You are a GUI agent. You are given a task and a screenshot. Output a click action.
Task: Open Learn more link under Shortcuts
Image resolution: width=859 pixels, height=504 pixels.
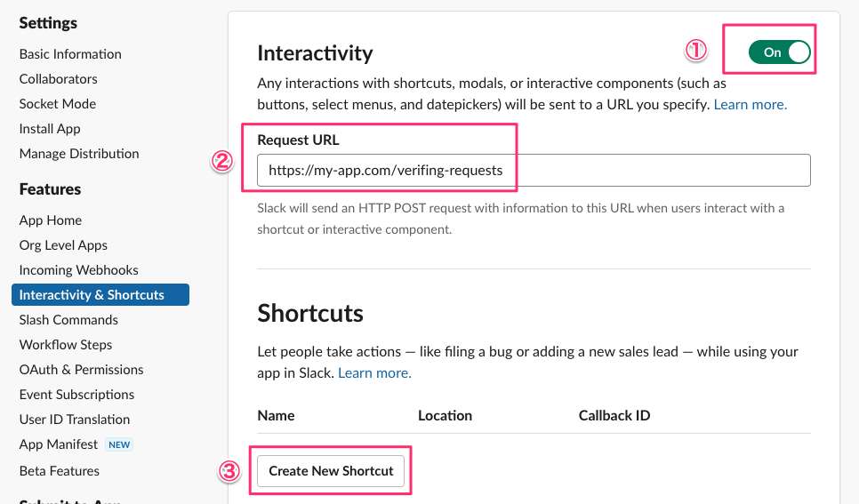coord(374,373)
